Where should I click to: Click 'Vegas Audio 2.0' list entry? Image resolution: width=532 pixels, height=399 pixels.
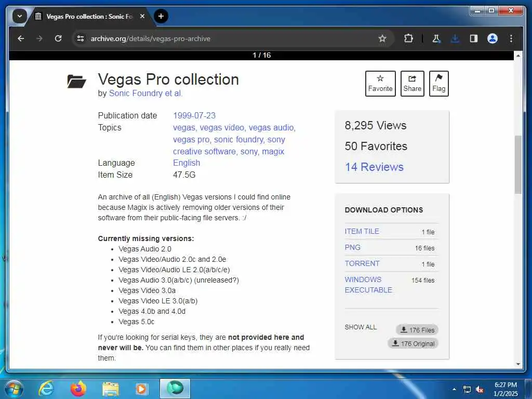click(145, 249)
